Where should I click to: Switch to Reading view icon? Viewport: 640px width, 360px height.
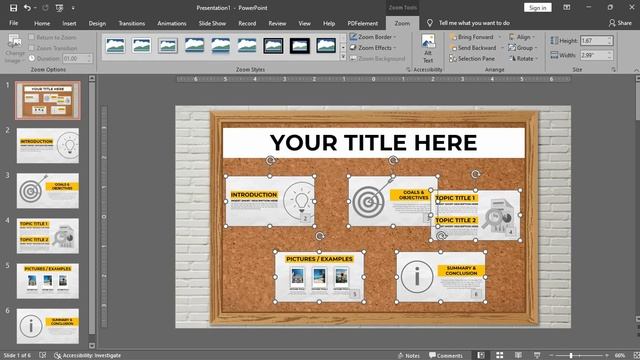pos(518,356)
